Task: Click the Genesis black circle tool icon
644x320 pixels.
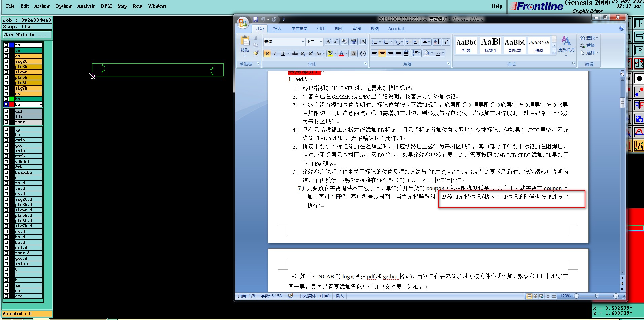Action: click(x=639, y=78)
